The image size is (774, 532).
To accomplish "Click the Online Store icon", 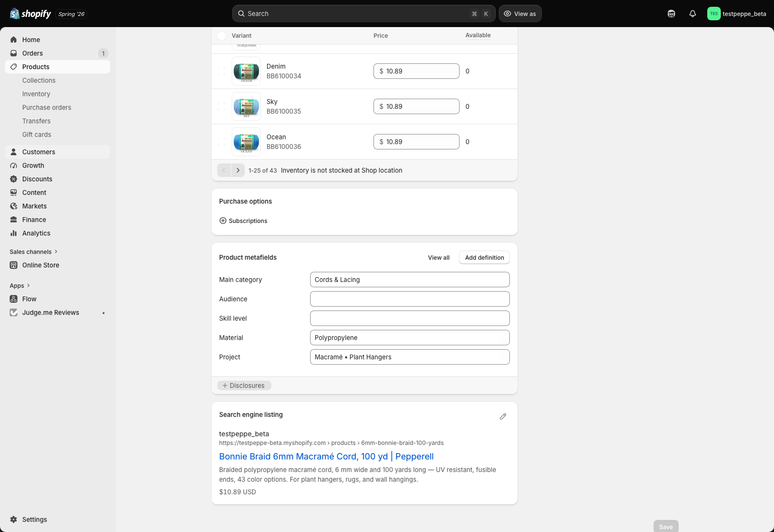I will (x=14, y=265).
